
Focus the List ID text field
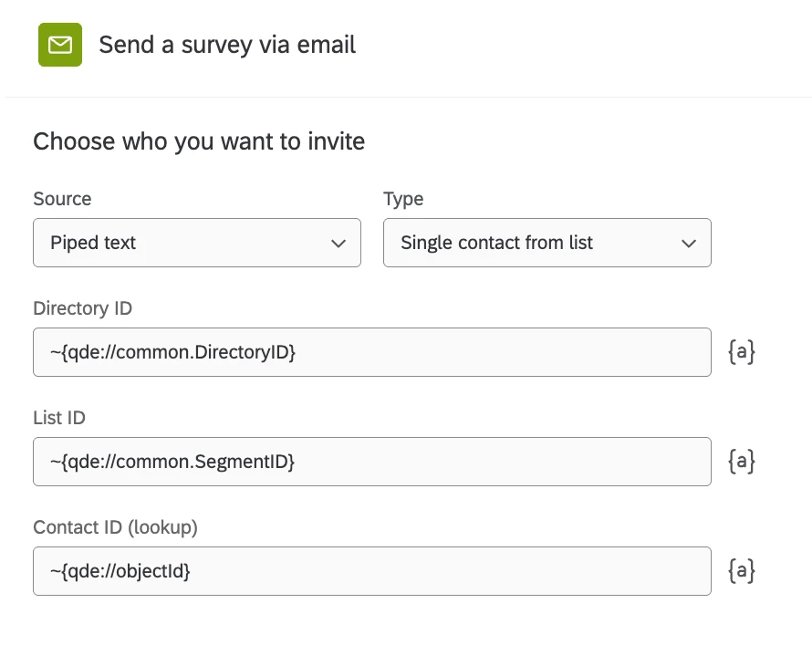tap(371, 462)
